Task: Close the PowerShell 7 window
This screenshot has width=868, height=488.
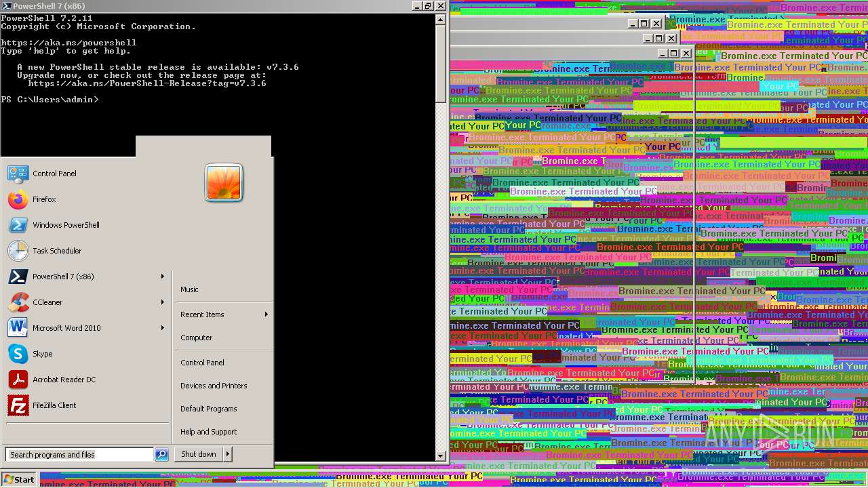Action: point(440,5)
